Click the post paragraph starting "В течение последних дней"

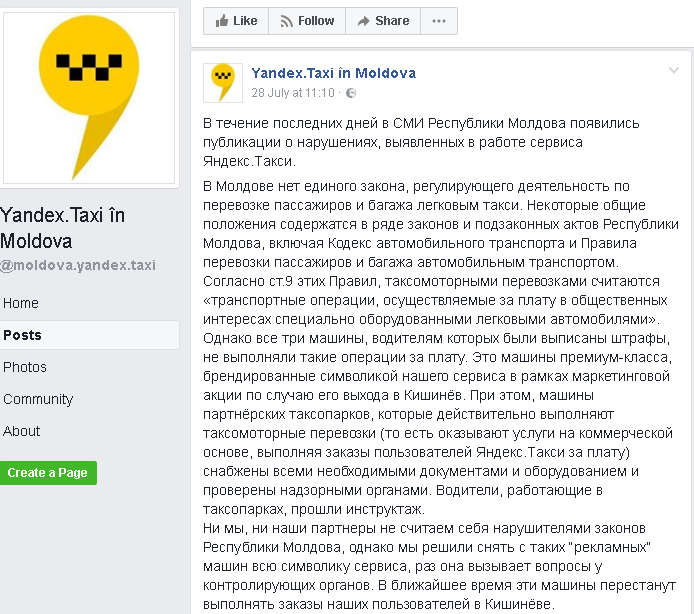[421, 142]
